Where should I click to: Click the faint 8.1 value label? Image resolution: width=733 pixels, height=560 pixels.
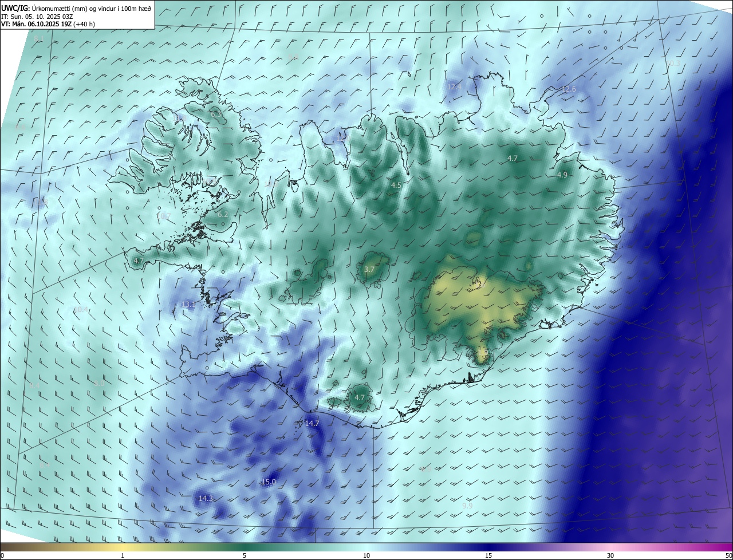coord(39,39)
